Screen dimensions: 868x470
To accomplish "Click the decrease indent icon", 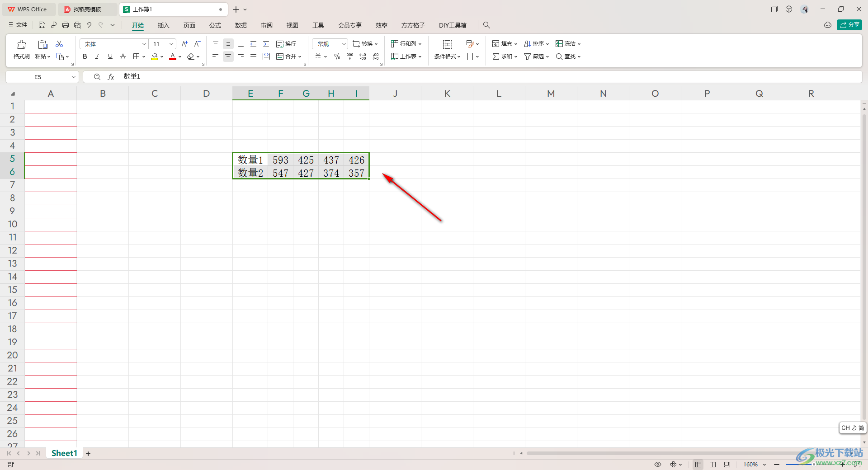I will [254, 44].
